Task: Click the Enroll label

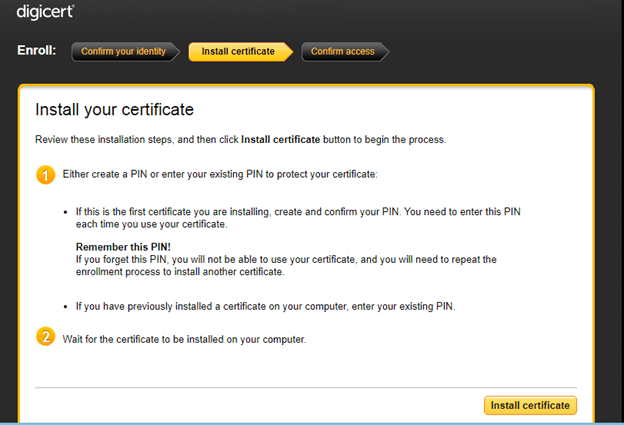Action: click(37, 51)
